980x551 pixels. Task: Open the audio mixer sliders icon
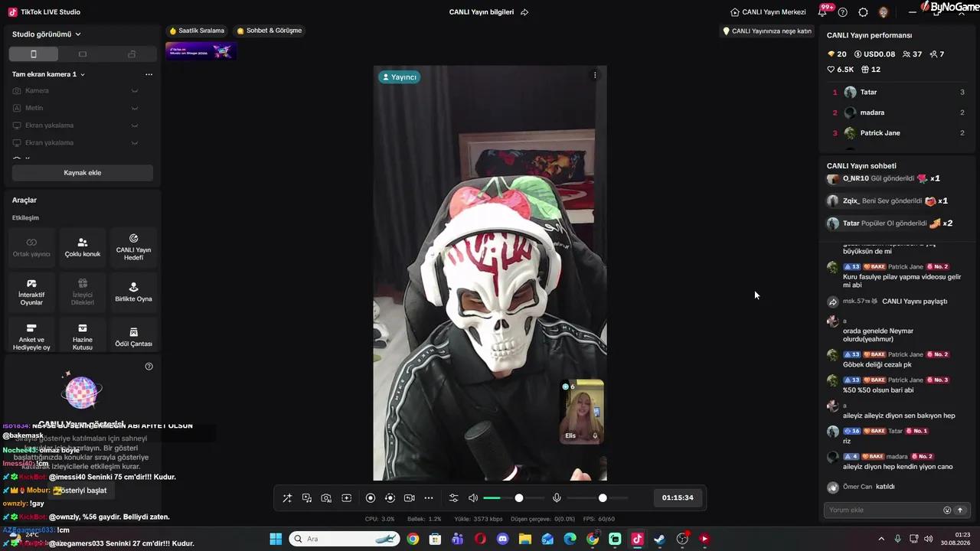point(453,498)
